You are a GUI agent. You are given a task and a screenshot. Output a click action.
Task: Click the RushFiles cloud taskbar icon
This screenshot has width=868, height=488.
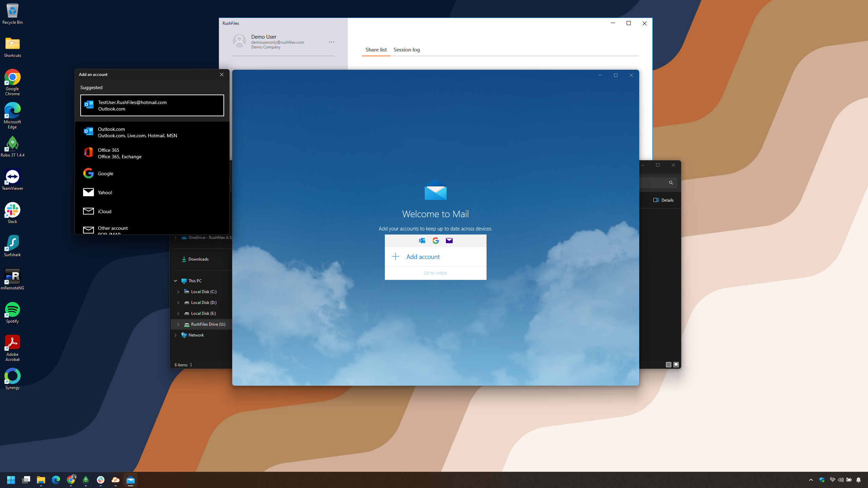(116, 480)
